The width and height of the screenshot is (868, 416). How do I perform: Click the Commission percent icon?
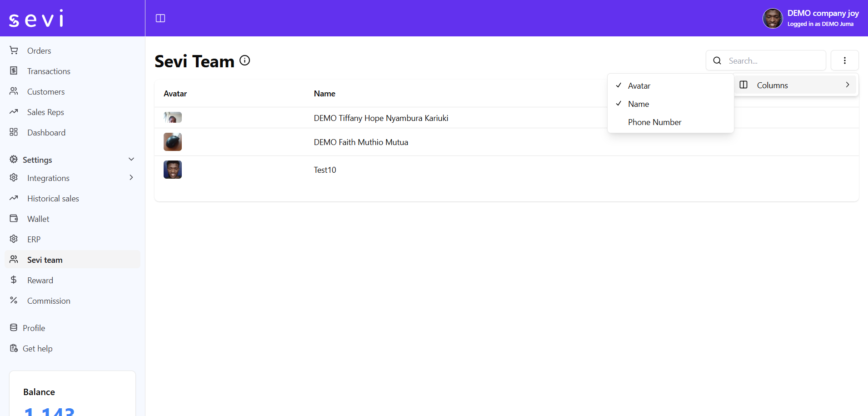tap(14, 301)
